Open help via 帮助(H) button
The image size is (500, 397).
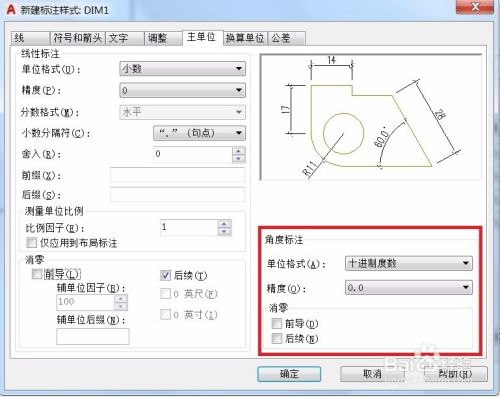click(455, 374)
